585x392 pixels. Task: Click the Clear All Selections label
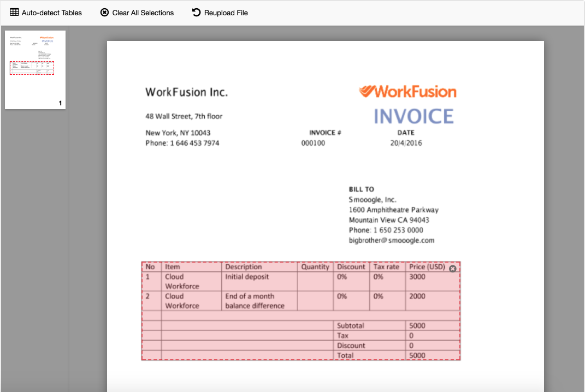[143, 13]
